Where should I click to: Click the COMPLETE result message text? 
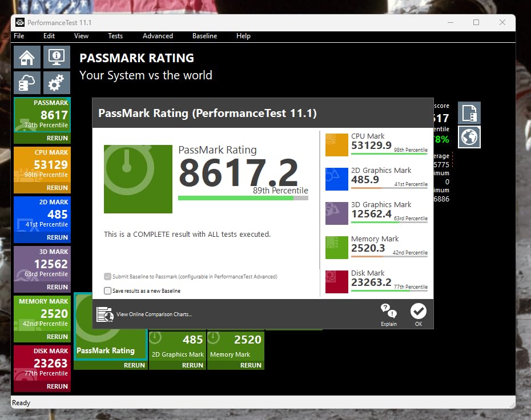pyautogui.click(x=187, y=234)
